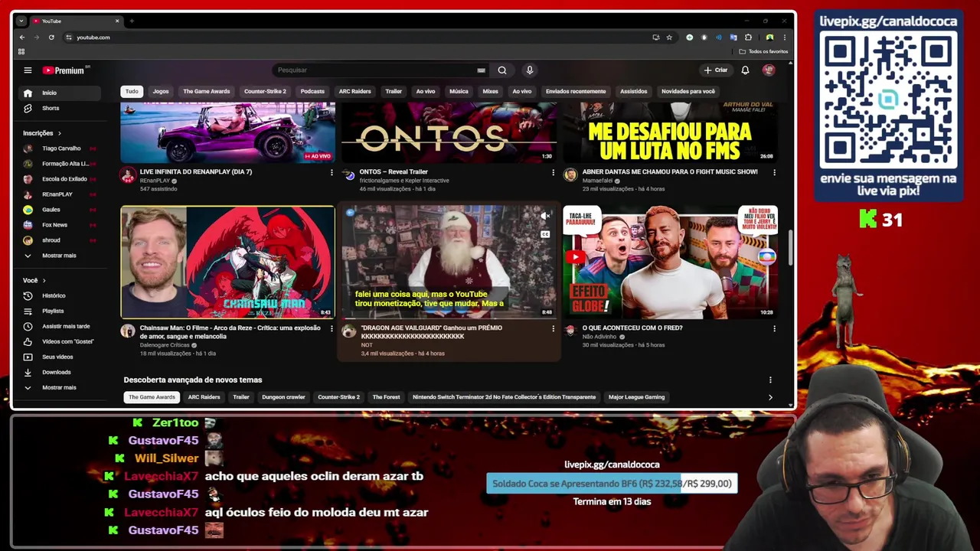Open more options for the Chainsaw Man video
The height and width of the screenshot is (551, 980).
pos(332,329)
